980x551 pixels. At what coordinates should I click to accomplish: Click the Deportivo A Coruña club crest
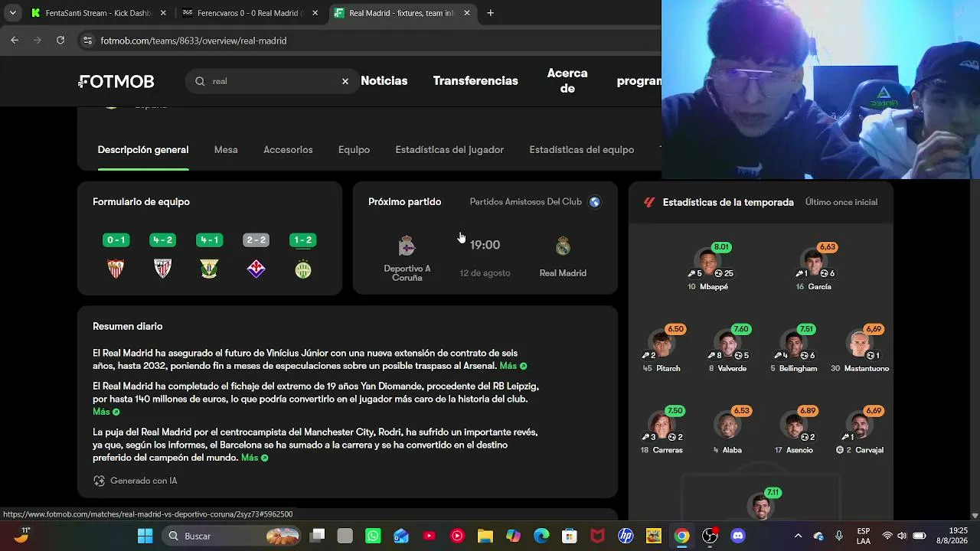[407, 246]
